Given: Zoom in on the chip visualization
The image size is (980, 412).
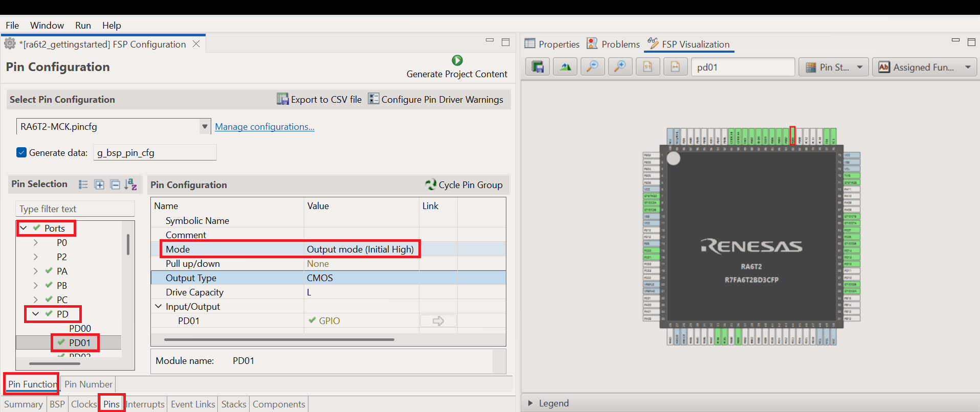Looking at the screenshot, I should tap(620, 67).
